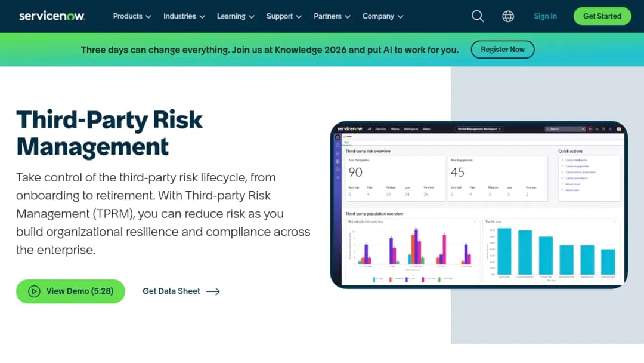Open the Partners menu
Image resolution: width=644 pixels, height=363 pixels.
pyautogui.click(x=332, y=16)
